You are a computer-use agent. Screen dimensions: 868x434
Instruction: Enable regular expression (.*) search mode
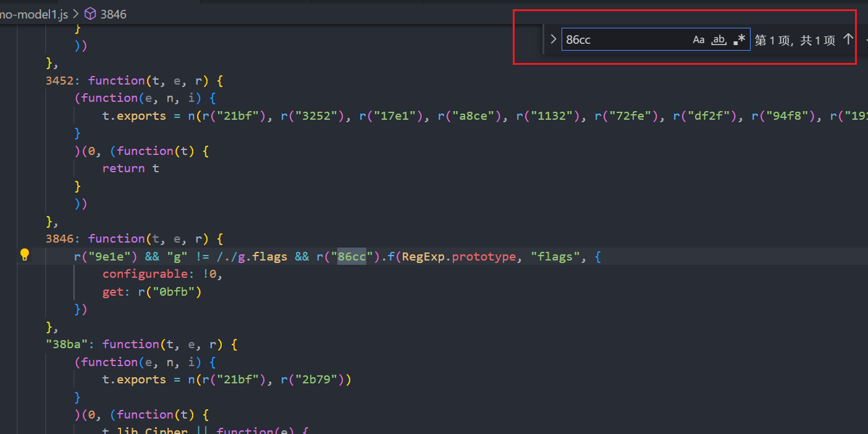click(x=739, y=39)
